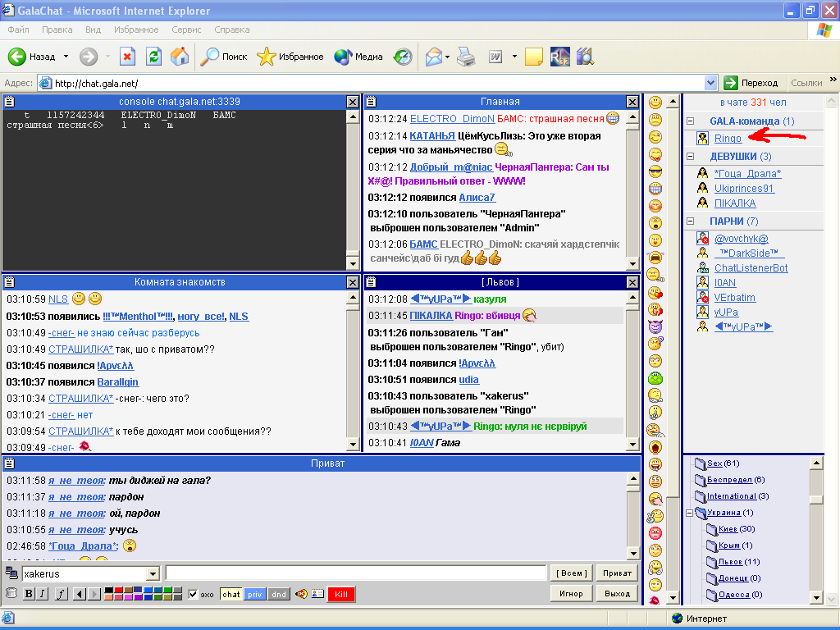The image size is (840, 630).
Task: Click the italic I formatting button
Action: point(43,594)
